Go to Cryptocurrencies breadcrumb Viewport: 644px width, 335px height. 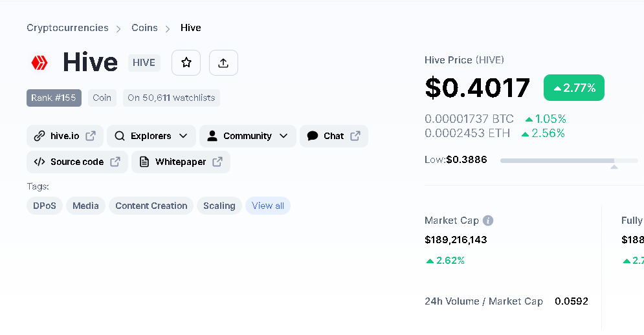[68, 28]
